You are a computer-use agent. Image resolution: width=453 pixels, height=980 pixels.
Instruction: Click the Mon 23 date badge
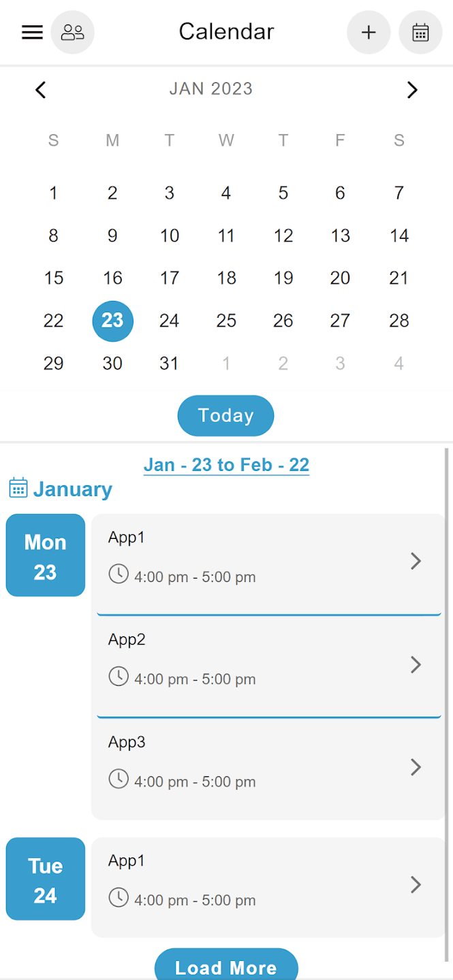(46, 555)
